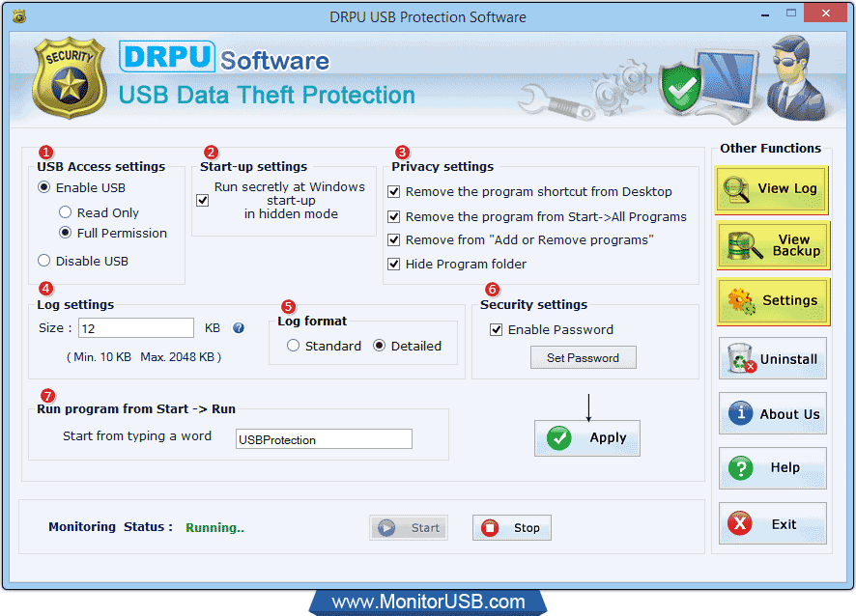Click the app badge icon in title bar
This screenshot has width=856, height=616.
[x=19, y=16]
